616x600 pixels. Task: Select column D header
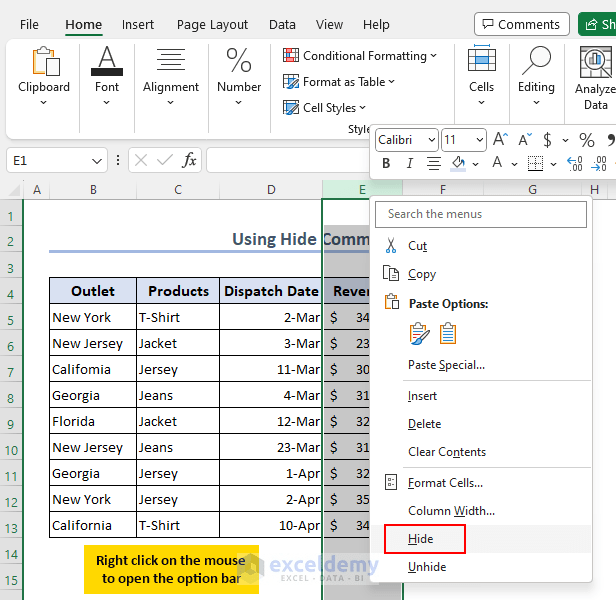click(271, 190)
